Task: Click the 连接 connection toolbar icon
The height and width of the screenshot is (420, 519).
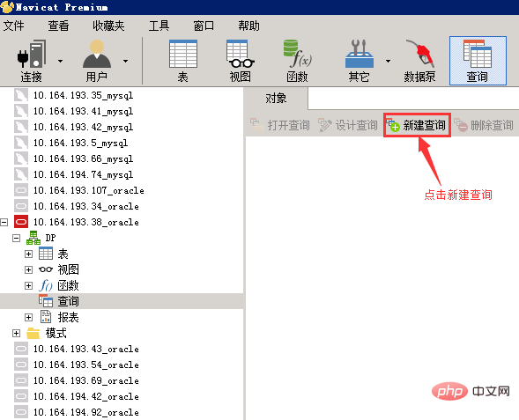Action: [32, 61]
